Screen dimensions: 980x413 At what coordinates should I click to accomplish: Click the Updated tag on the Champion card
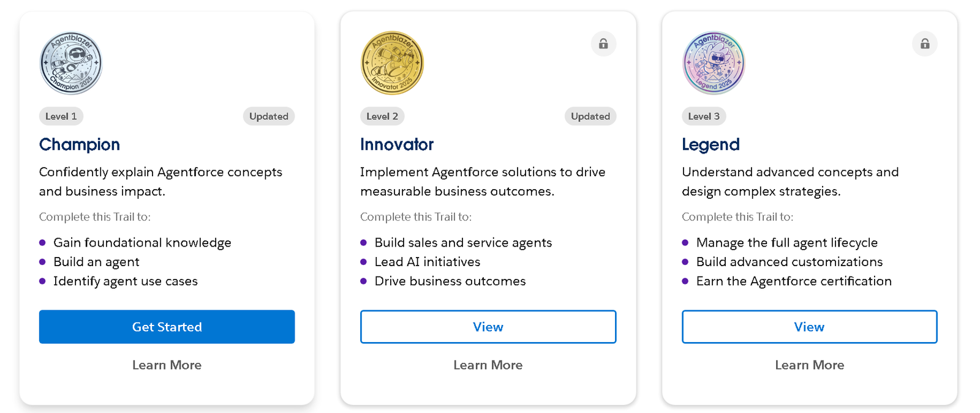click(x=269, y=116)
